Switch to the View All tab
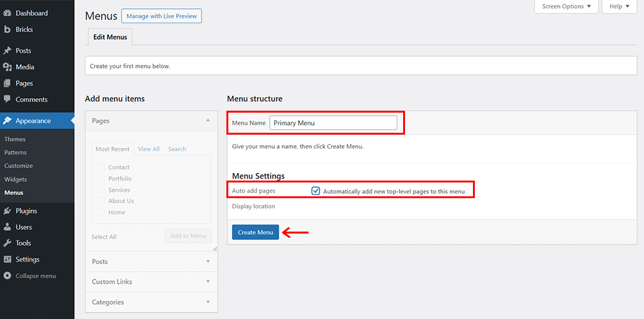The height and width of the screenshot is (319, 644). click(148, 149)
